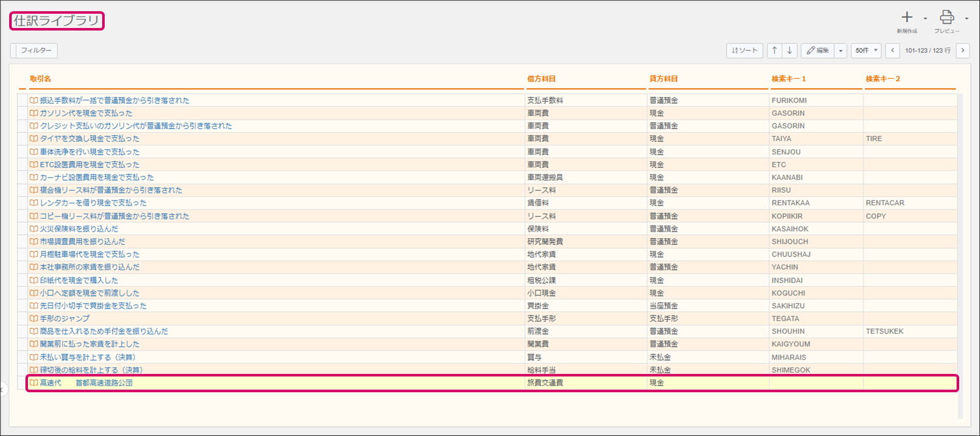This screenshot has height=436, width=980.
Task: Expand the dropdown arrow beside 編集
Action: point(841,50)
